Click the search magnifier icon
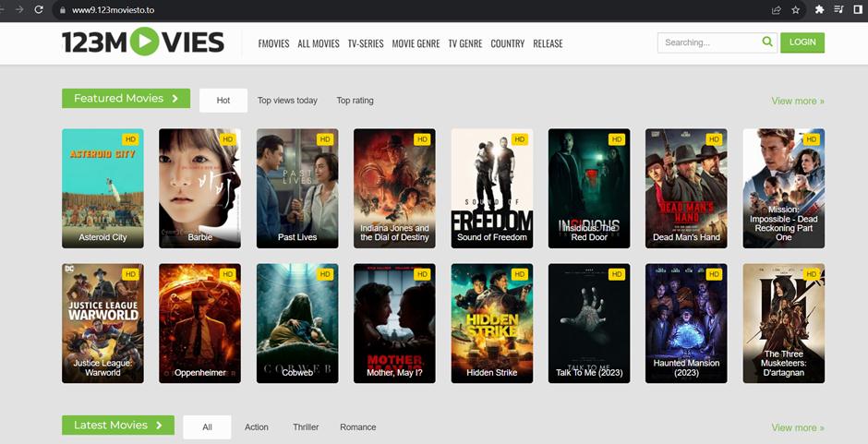Screen dimensions: 868x444 point(766,42)
